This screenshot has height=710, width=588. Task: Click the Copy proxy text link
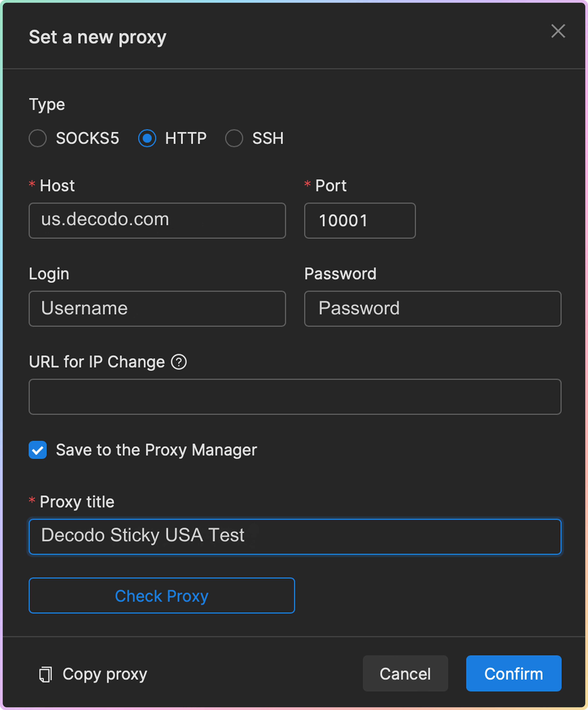pyautogui.click(x=105, y=674)
